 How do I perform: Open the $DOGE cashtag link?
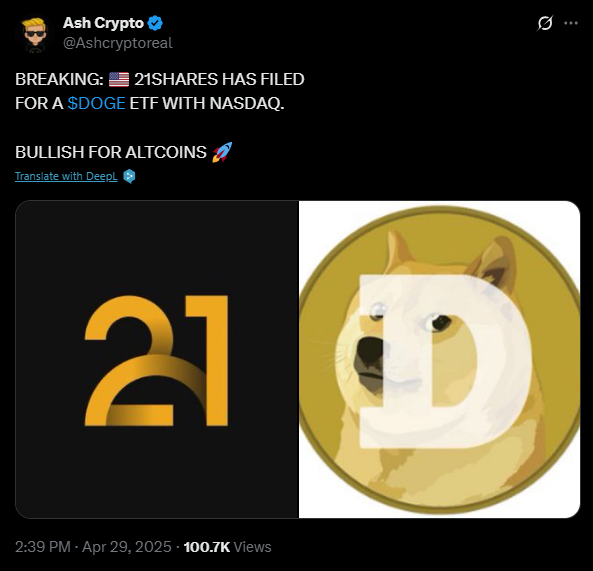click(96, 103)
